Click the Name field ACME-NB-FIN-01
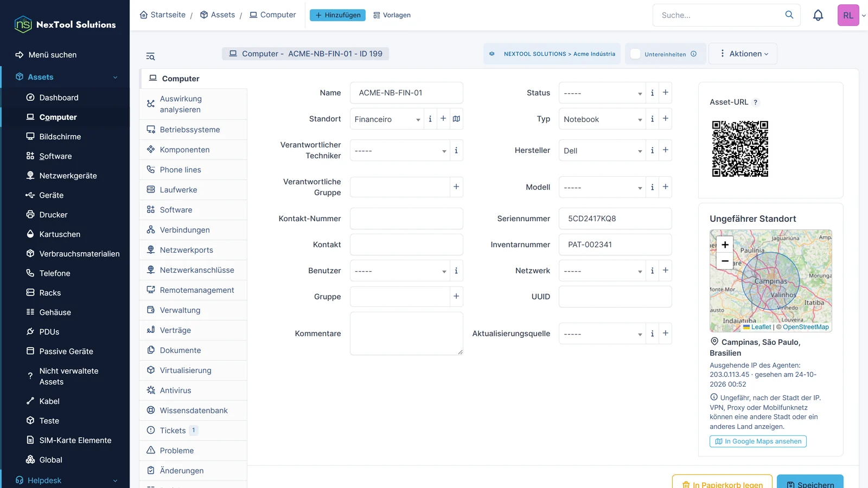The image size is (868, 488). pos(406,93)
